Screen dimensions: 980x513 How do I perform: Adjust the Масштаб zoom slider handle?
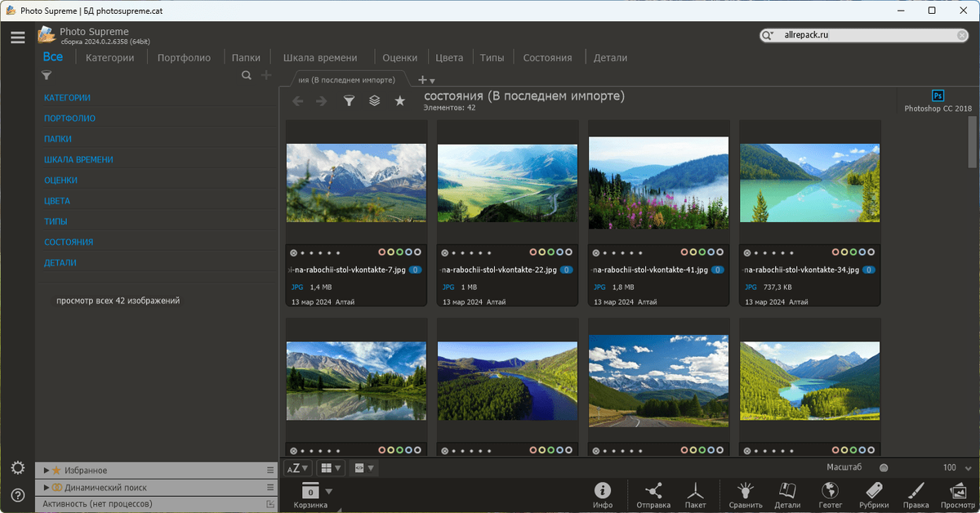click(x=883, y=468)
